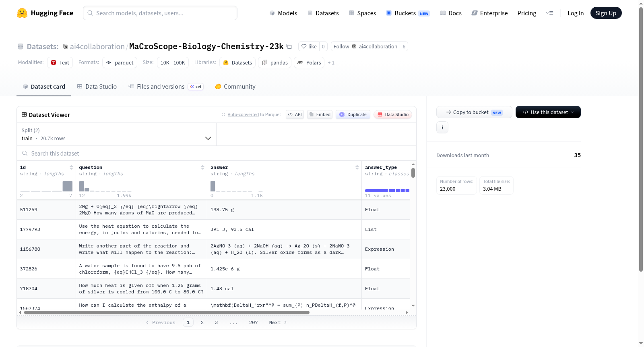The height and width of the screenshot is (347, 644).
Task: Open the Community tab
Action: (235, 87)
